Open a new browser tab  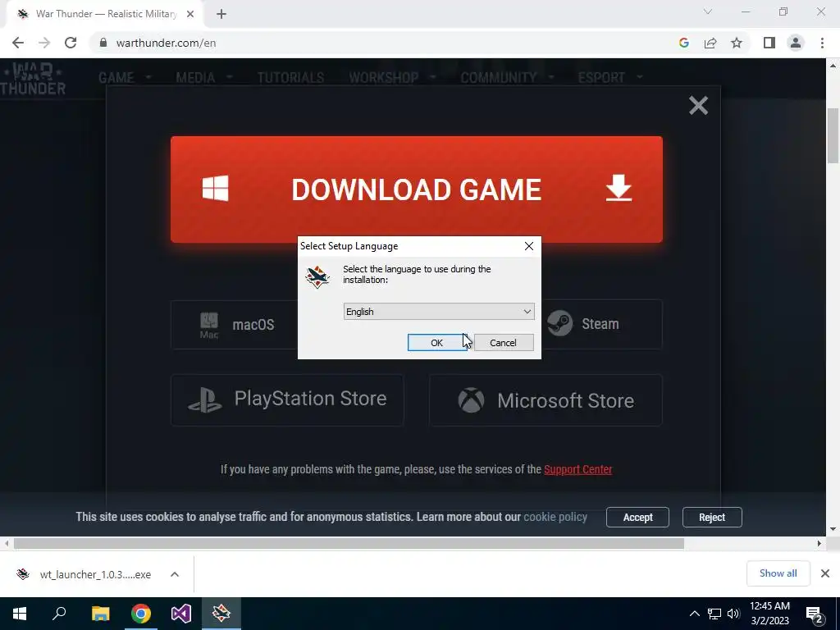(x=221, y=14)
